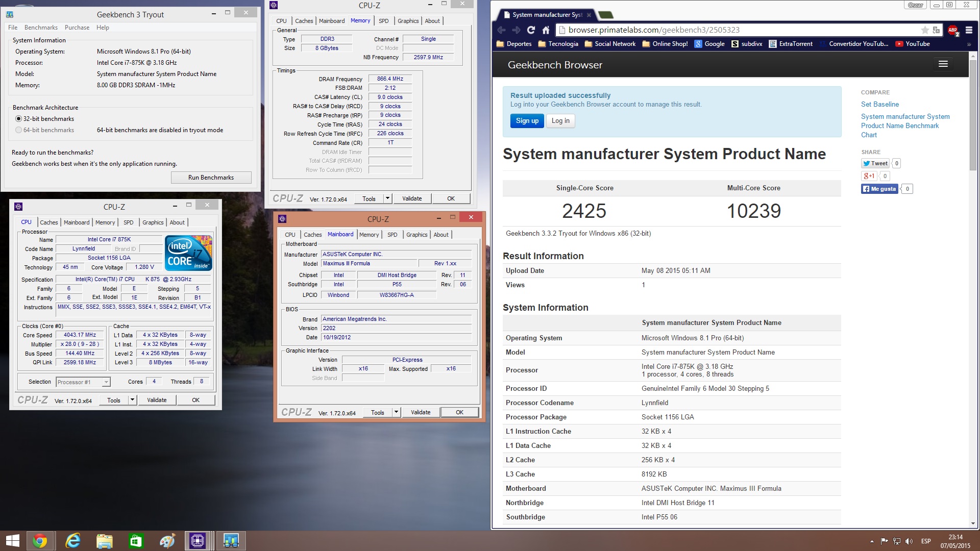Image resolution: width=980 pixels, height=551 pixels.
Task: Open Geekbench Help menu
Action: pyautogui.click(x=103, y=28)
